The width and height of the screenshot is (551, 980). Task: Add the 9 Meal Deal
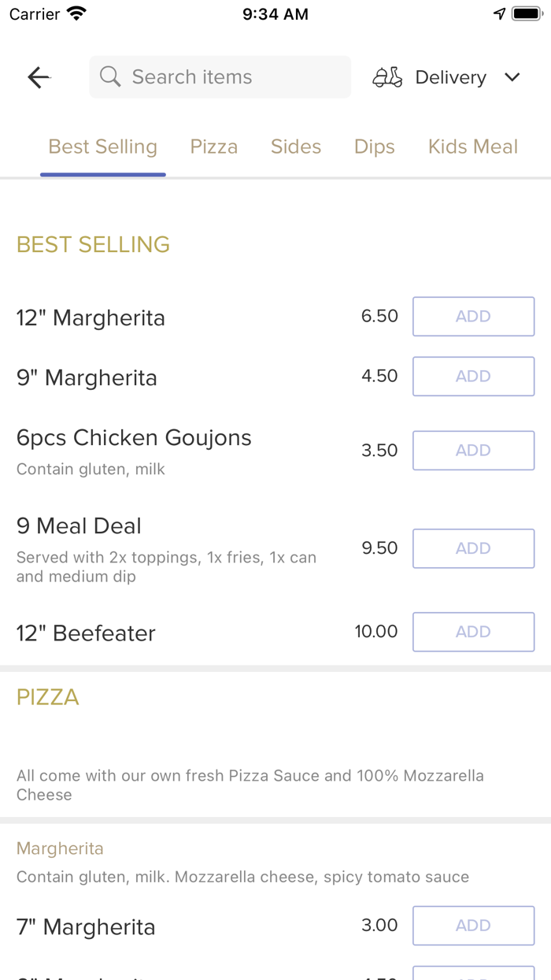pos(473,548)
